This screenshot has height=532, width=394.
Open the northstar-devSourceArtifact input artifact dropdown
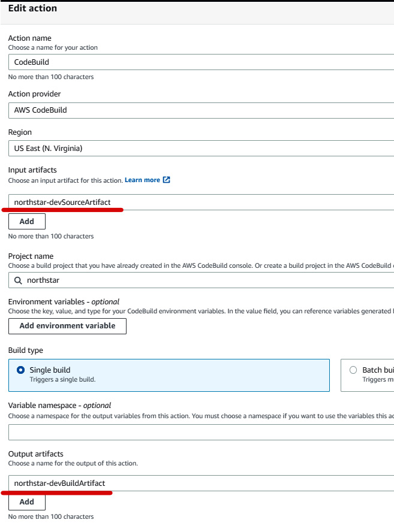[201, 202]
